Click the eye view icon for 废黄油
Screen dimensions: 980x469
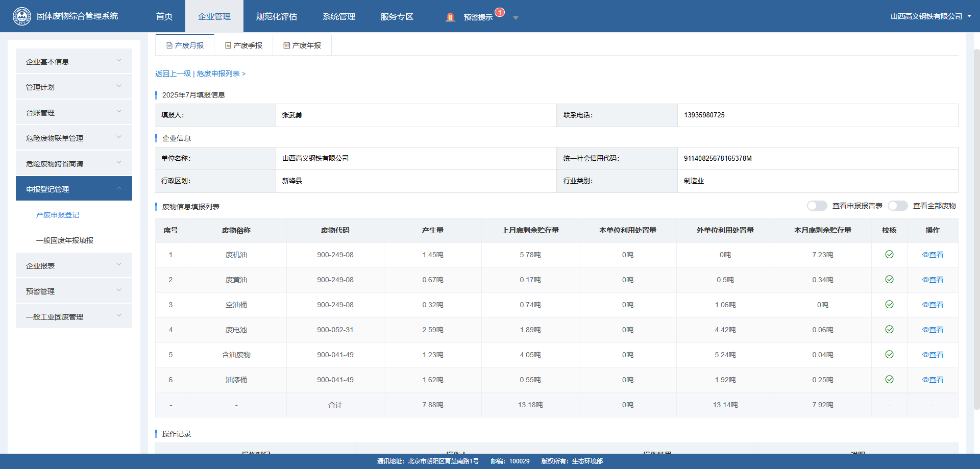925,280
